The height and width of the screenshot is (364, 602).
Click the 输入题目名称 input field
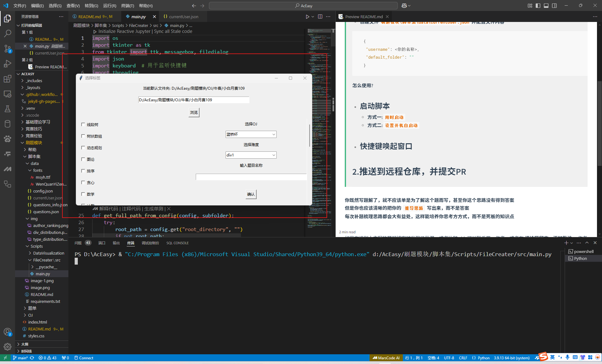pyautogui.click(x=251, y=177)
